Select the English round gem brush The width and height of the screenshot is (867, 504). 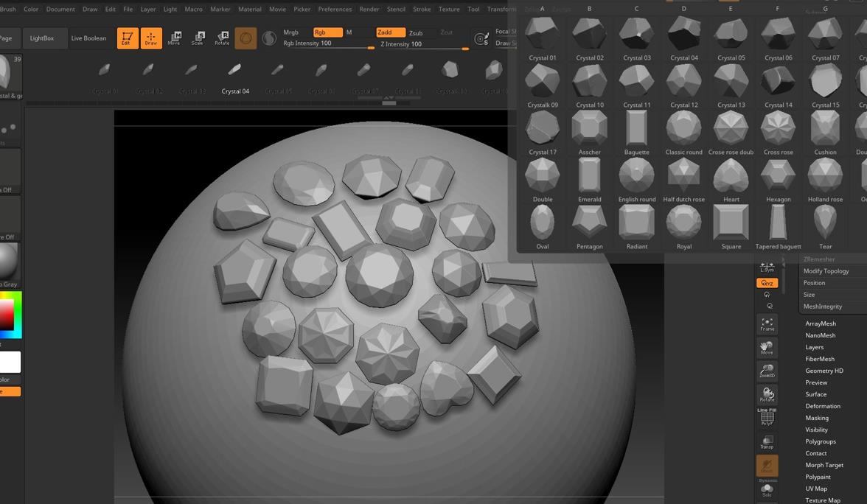coord(636,180)
